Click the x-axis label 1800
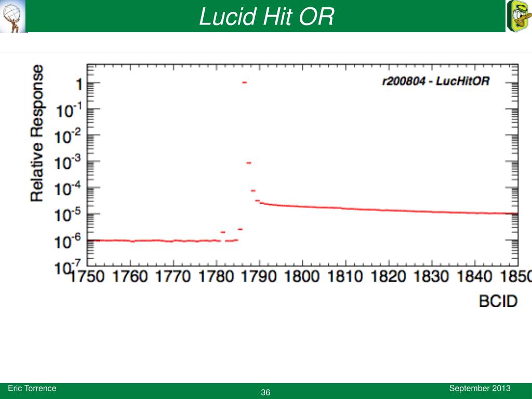The width and height of the screenshot is (532, 399). (302, 276)
